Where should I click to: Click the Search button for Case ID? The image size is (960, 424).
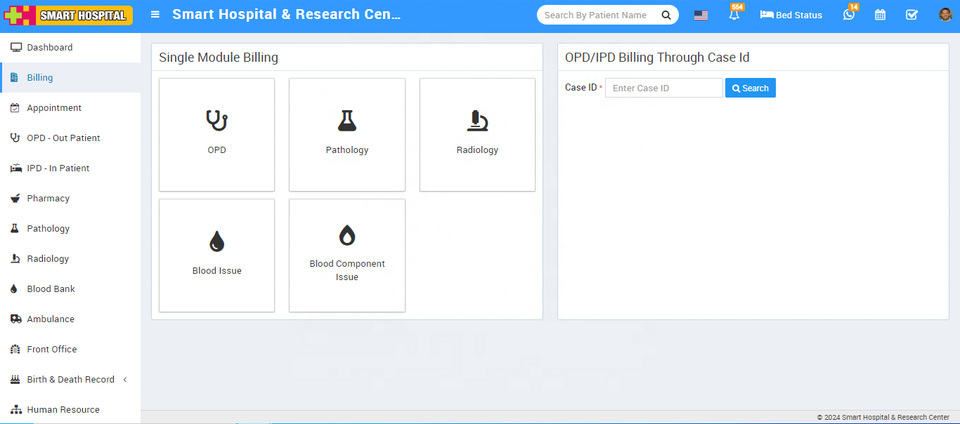[x=750, y=88]
